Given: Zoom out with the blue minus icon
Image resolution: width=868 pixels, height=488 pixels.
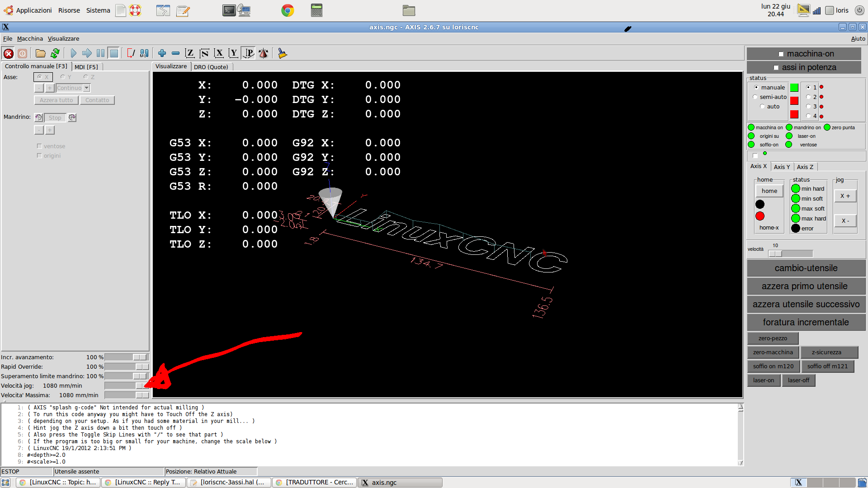Looking at the screenshot, I should click(x=175, y=54).
